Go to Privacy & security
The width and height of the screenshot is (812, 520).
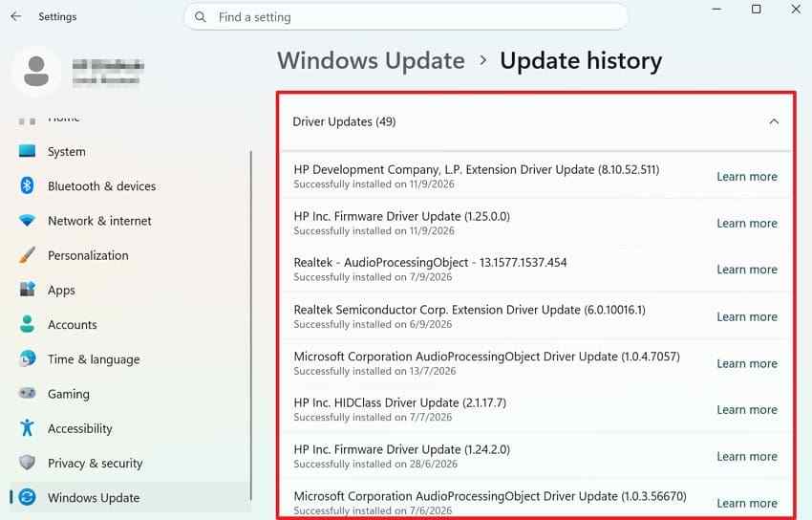click(131, 463)
